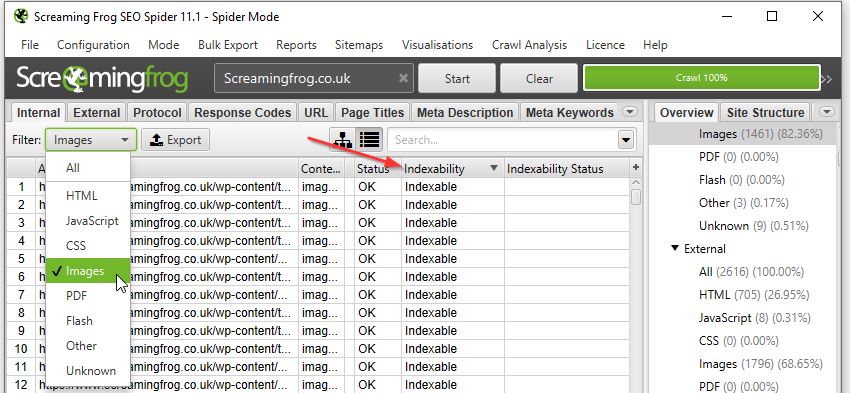Open the Filter Images dropdown
The height and width of the screenshot is (393, 850).
tap(91, 140)
